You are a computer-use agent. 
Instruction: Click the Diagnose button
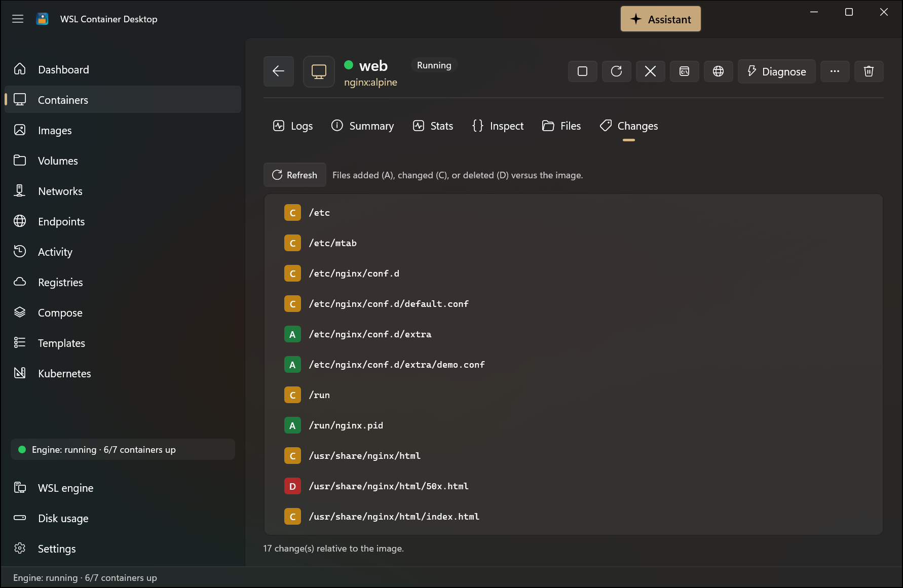(777, 71)
